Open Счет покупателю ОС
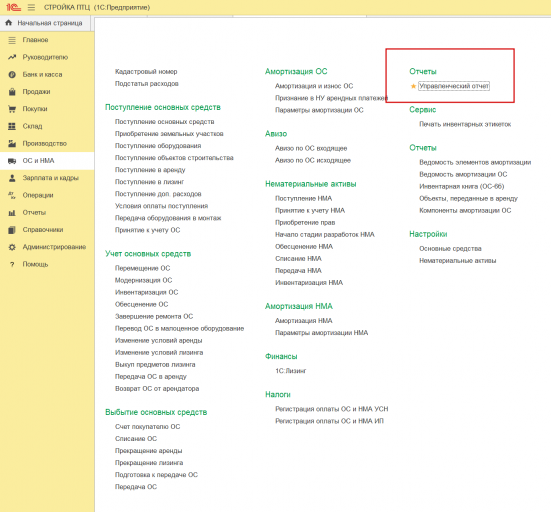The width and height of the screenshot is (551, 512). tap(148, 427)
